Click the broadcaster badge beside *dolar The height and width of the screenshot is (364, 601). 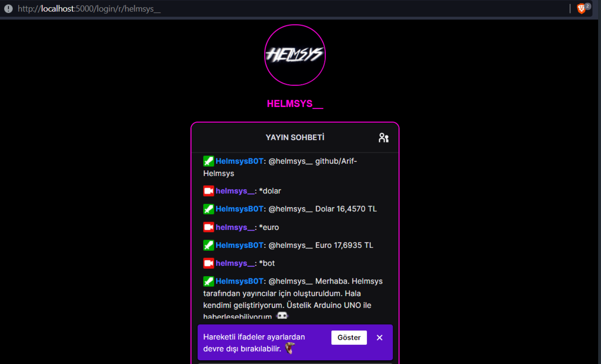point(209,191)
